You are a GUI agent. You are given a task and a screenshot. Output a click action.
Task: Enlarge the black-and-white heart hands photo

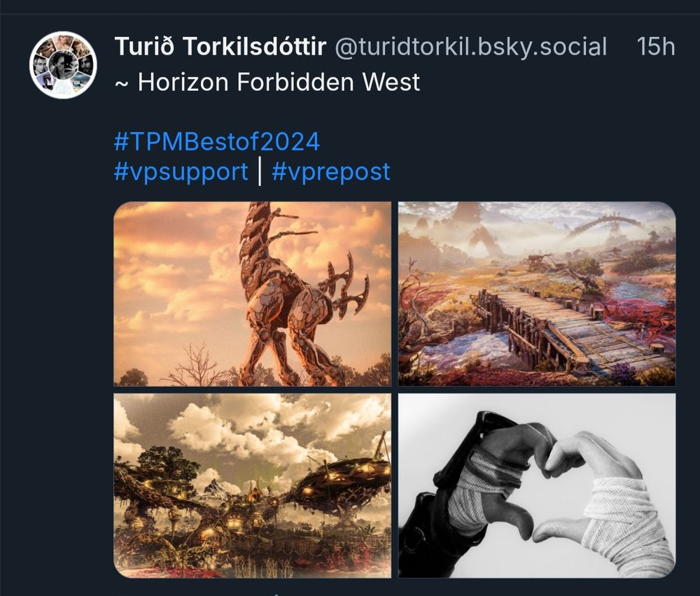(x=537, y=485)
